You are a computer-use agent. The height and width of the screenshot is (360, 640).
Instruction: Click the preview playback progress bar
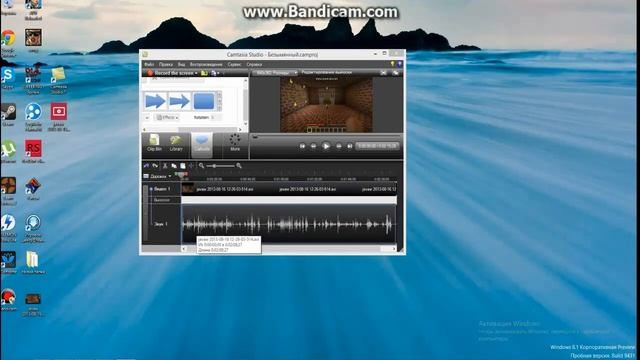pyautogui.click(x=327, y=137)
